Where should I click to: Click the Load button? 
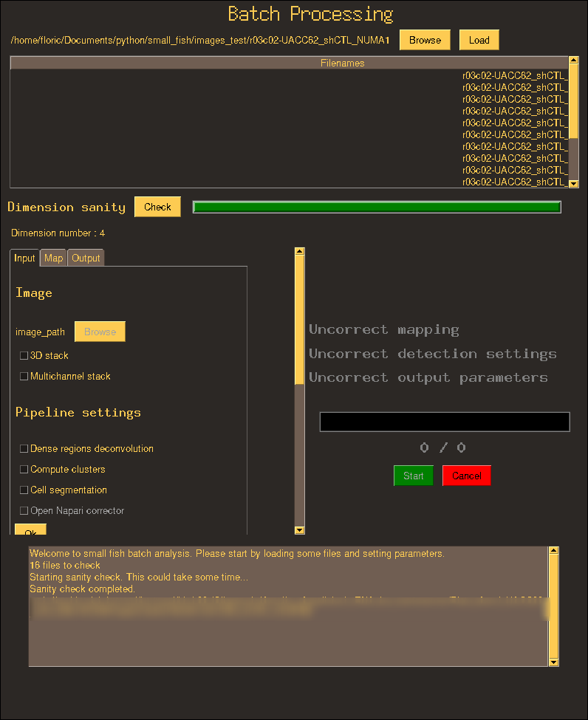pyautogui.click(x=479, y=40)
